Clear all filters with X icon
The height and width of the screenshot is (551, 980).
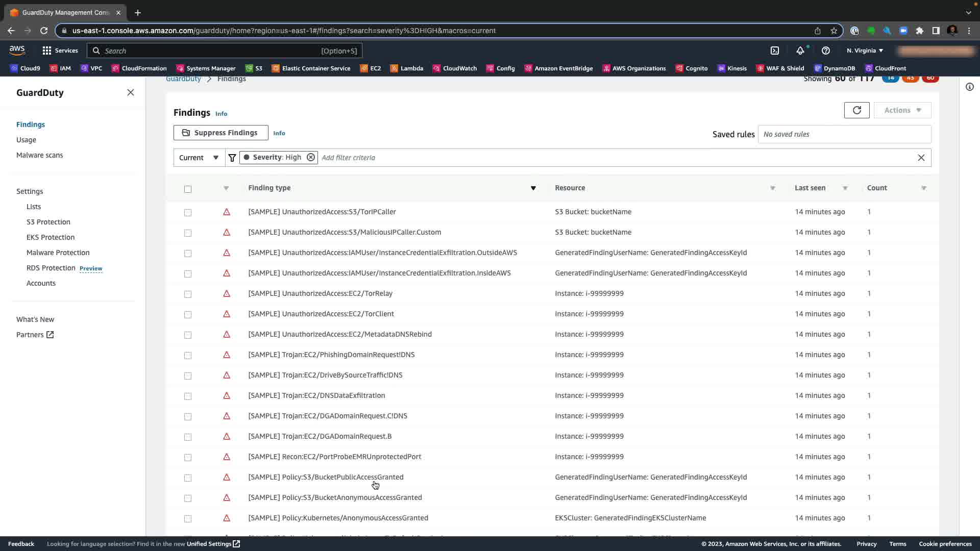click(921, 158)
